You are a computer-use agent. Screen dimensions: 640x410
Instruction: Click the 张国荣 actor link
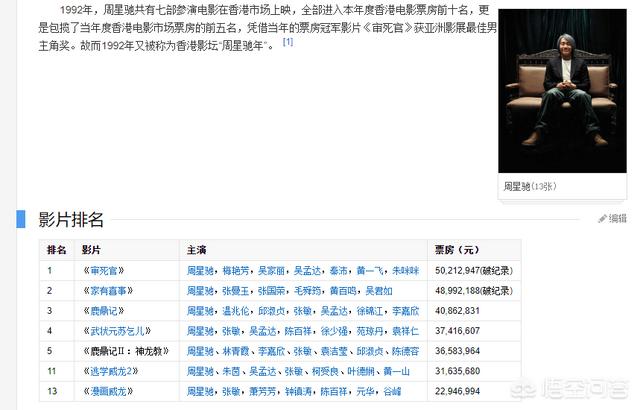click(271, 291)
